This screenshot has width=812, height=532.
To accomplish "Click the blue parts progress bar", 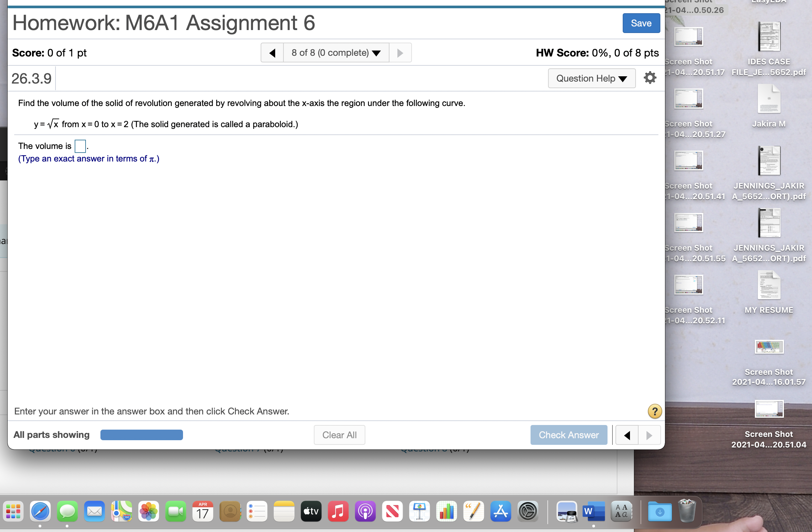I will (x=142, y=435).
